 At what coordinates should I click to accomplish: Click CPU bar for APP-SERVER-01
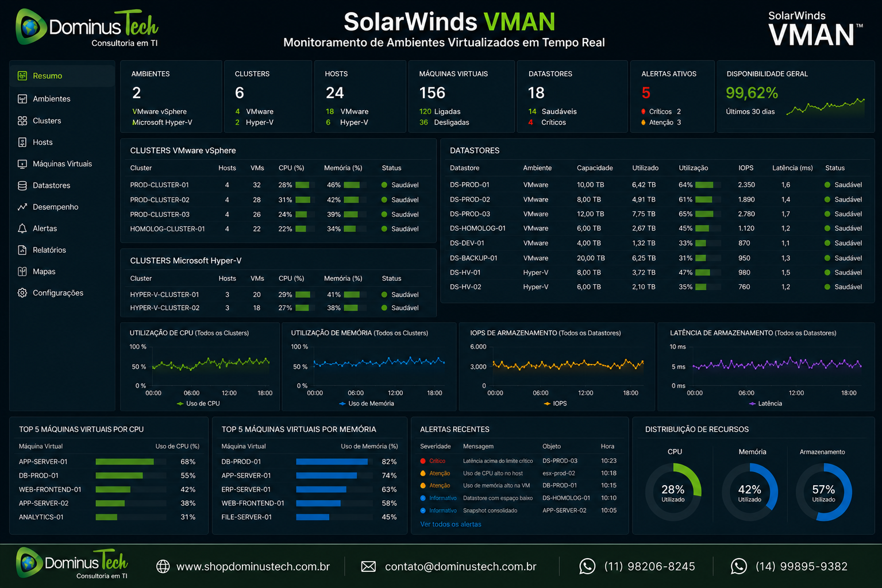point(131,462)
